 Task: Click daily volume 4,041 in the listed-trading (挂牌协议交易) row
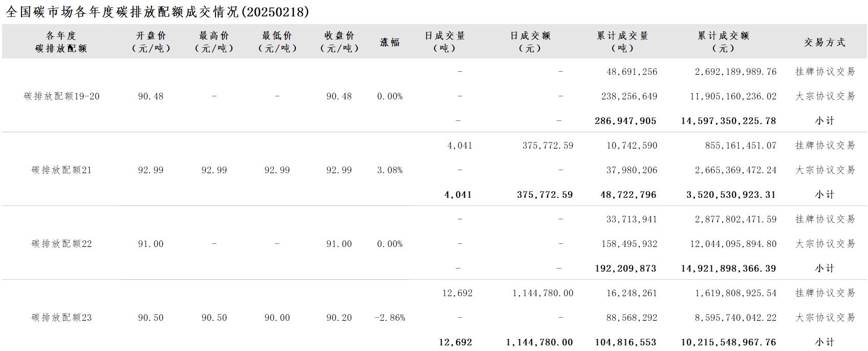(x=460, y=146)
